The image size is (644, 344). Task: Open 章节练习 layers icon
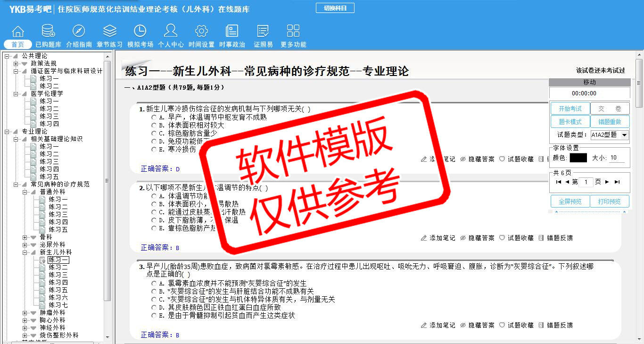click(109, 31)
